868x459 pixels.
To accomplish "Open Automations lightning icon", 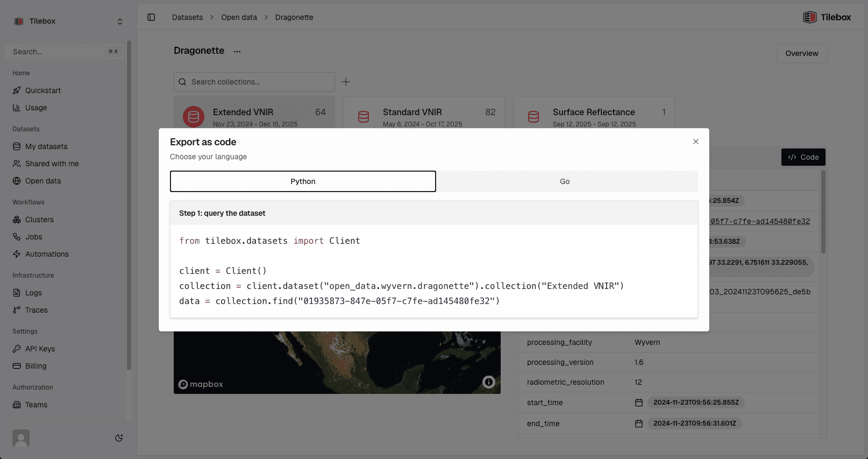I will click(x=17, y=254).
